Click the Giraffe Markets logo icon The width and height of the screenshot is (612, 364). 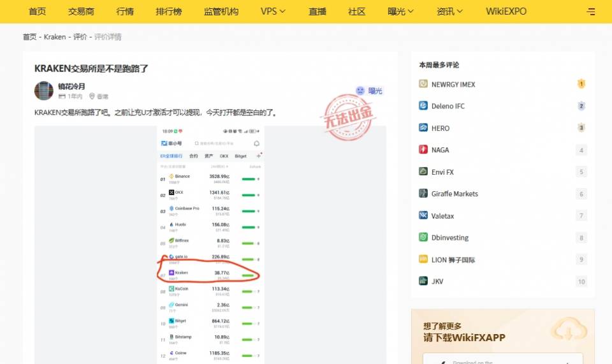click(423, 193)
